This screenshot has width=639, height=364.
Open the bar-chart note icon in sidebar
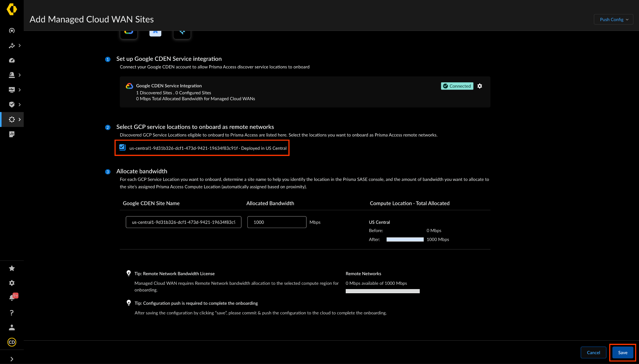12,134
